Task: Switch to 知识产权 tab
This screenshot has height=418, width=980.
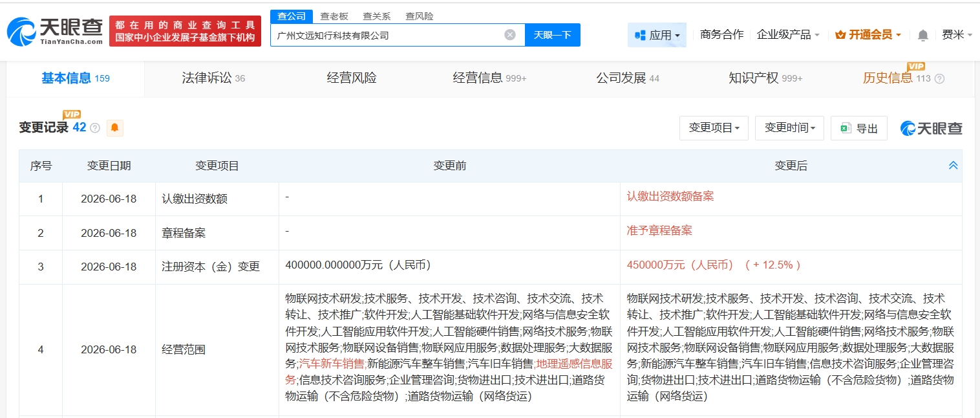Action: click(x=765, y=78)
